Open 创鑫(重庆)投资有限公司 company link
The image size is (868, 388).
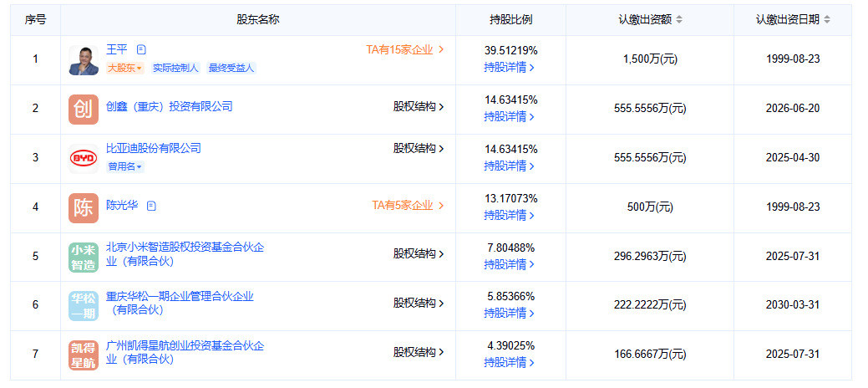pos(170,106)
